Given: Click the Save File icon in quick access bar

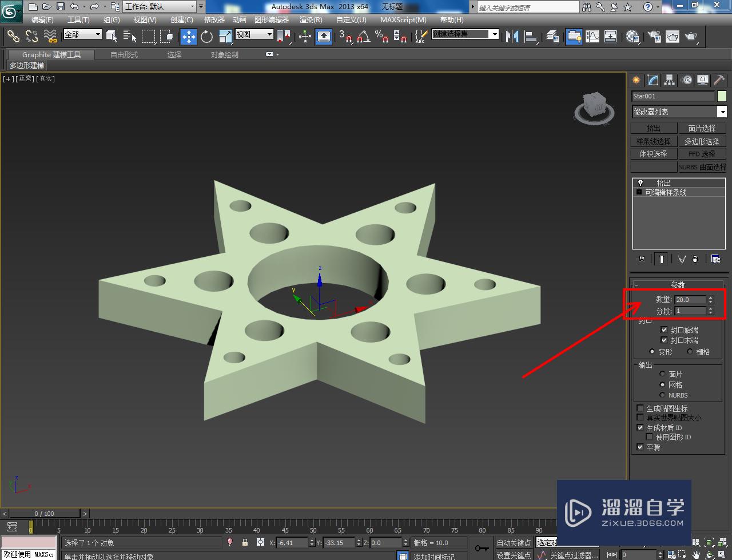Looking at the screenshot, I should pyautogui.click(x=61, y=7).
